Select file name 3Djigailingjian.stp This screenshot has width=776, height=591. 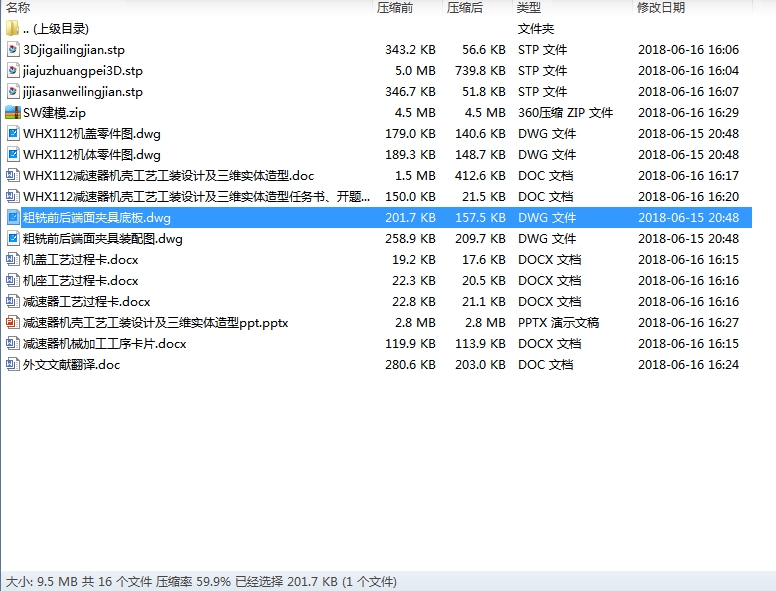click(x=74, y=50)
